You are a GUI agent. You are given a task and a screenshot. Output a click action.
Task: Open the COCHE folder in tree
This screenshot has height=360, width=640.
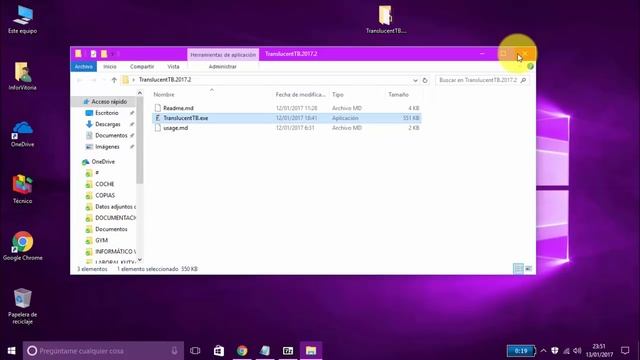pyautogui.click(x=104, y=184)
